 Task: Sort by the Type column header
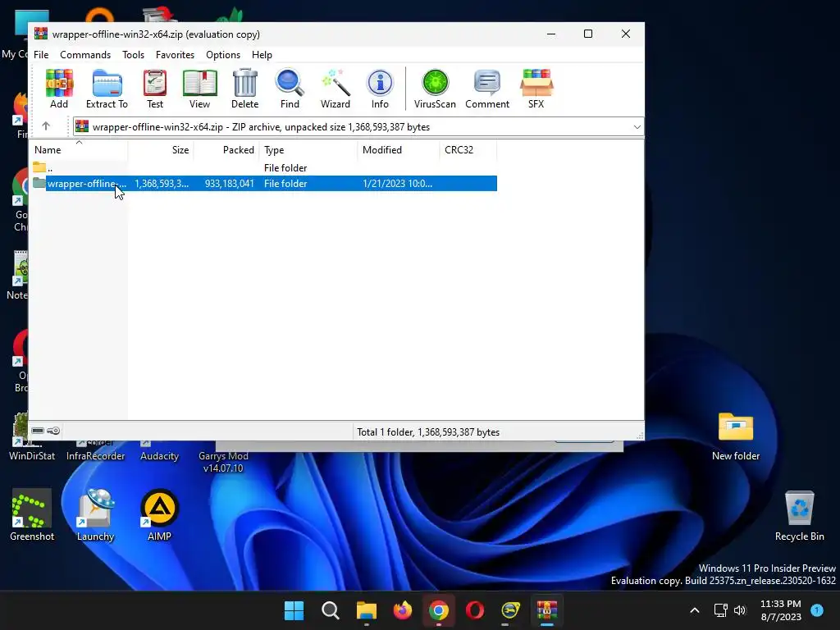[308, 150]
